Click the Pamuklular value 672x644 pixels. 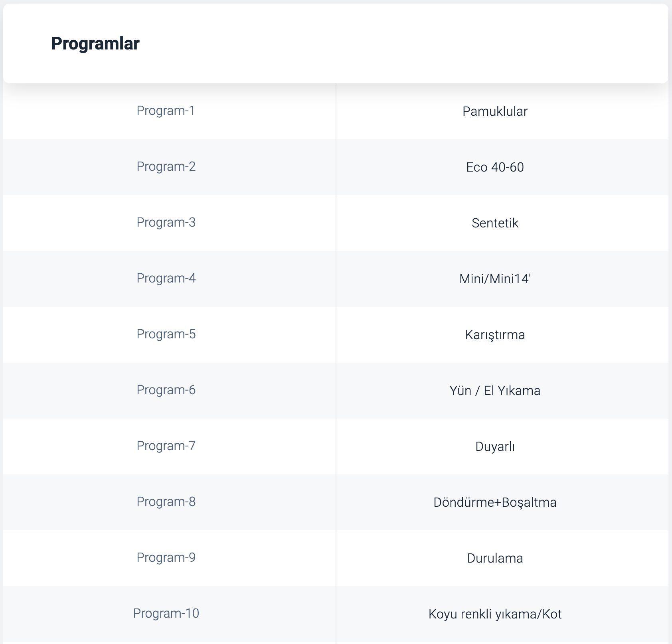[x=495, y=111]
